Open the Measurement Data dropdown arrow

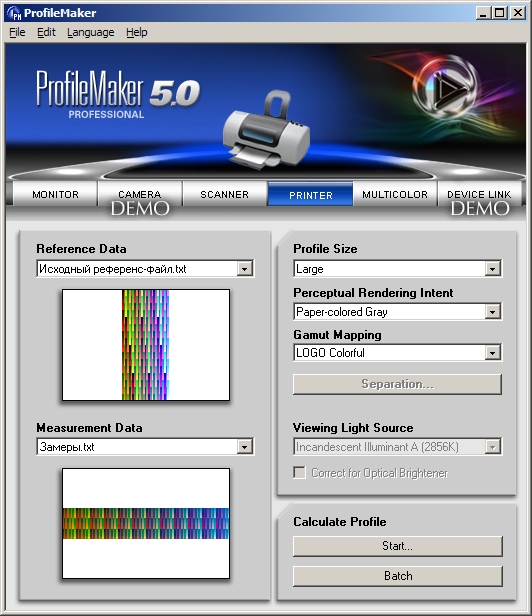244,447
